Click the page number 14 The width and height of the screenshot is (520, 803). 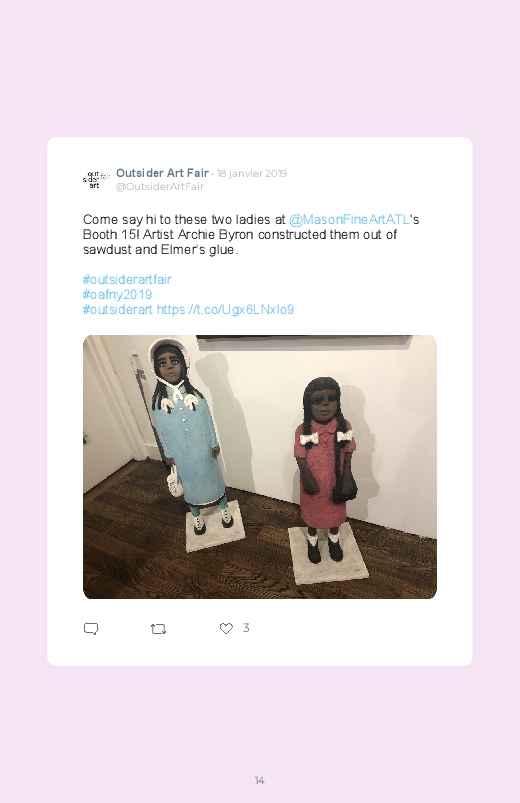259,780
